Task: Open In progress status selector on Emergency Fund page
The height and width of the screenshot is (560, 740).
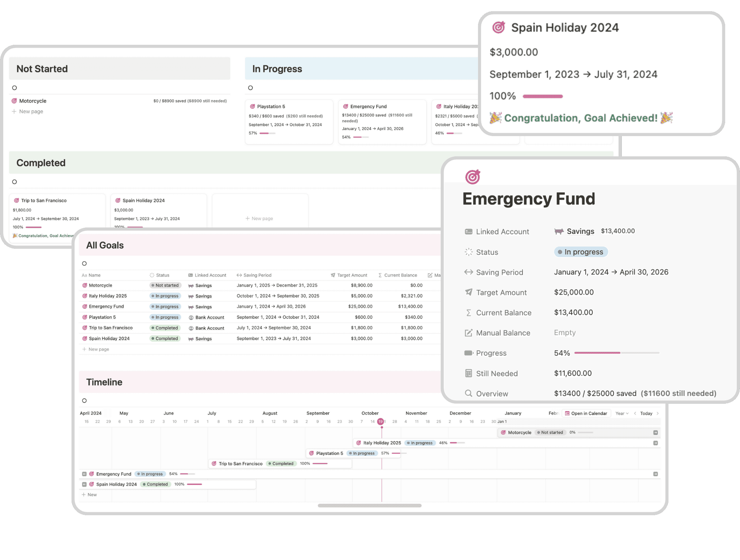Action: coord(581,252)
